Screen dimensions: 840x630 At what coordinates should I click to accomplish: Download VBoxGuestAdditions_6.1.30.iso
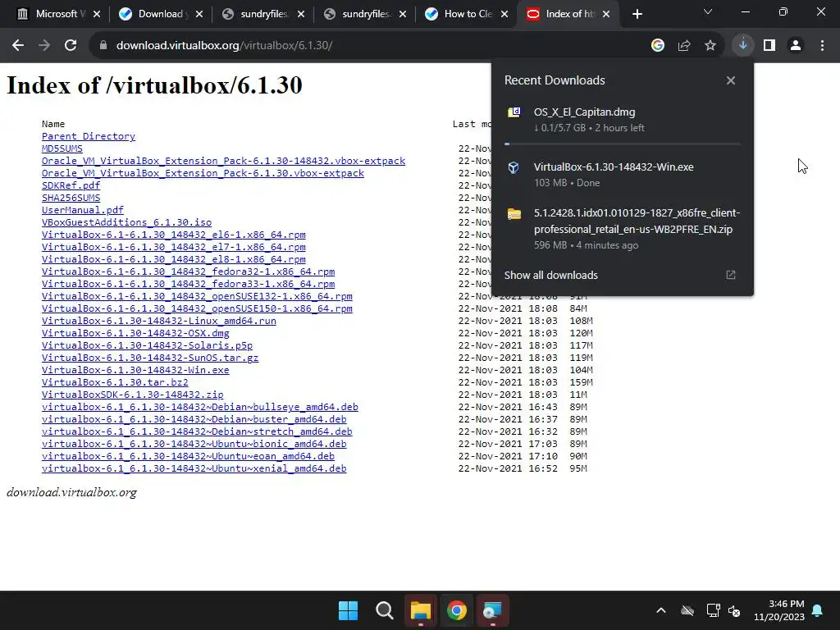[x=126, y=222]
